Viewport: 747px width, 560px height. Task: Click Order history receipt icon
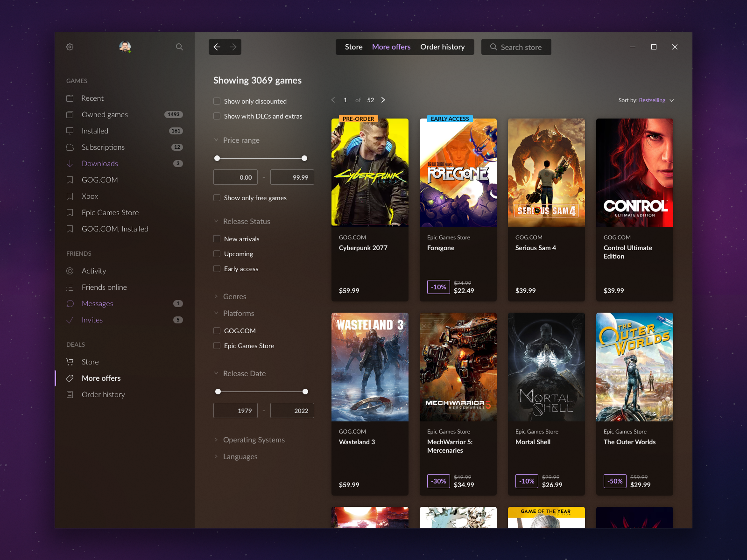pos(70,394)
